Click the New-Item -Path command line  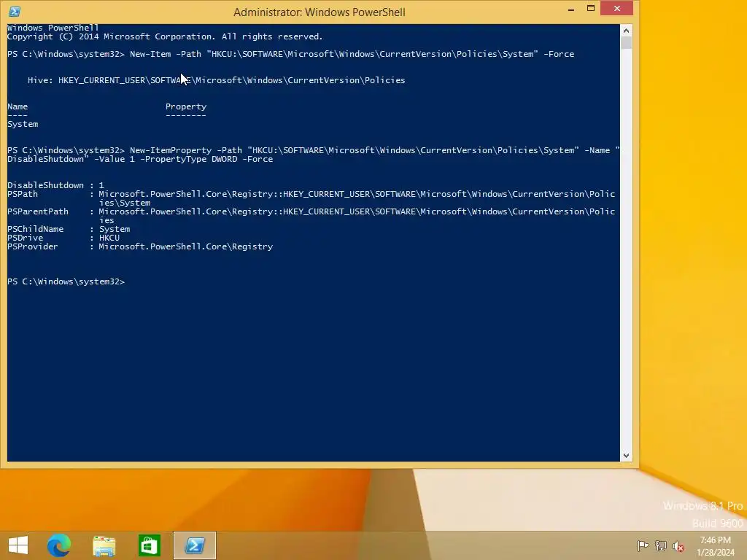click(x=290, y=54)
